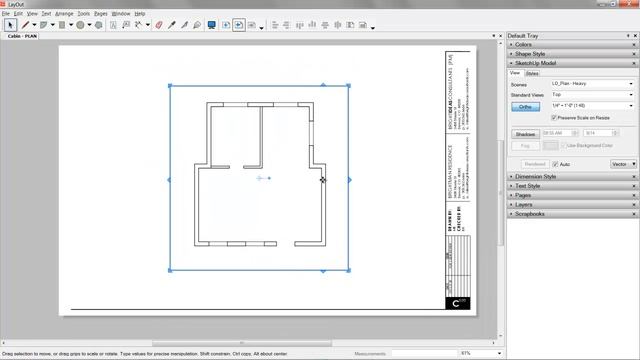This screenshot has height=360, width=640.
Task: Open the Window menu
Action: [121, 14]
